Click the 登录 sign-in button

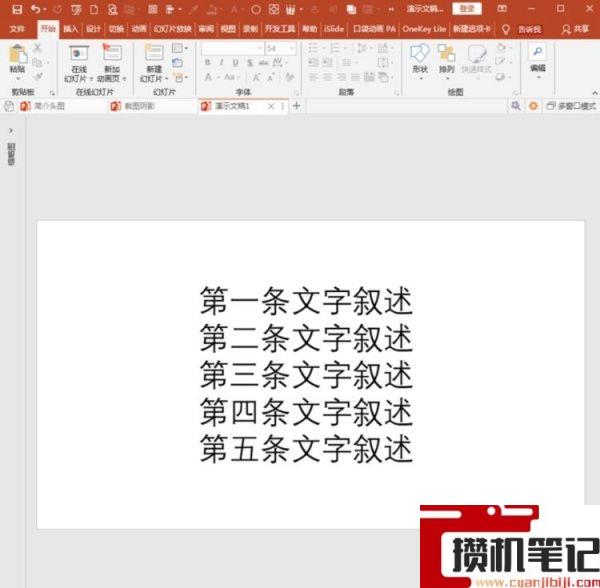(467, 8)
